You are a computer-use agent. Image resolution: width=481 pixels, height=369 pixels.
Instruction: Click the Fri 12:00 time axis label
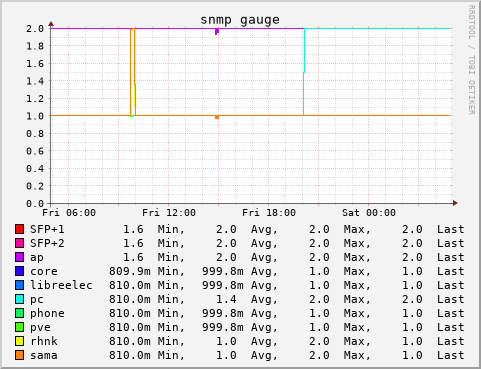(169, 213)
